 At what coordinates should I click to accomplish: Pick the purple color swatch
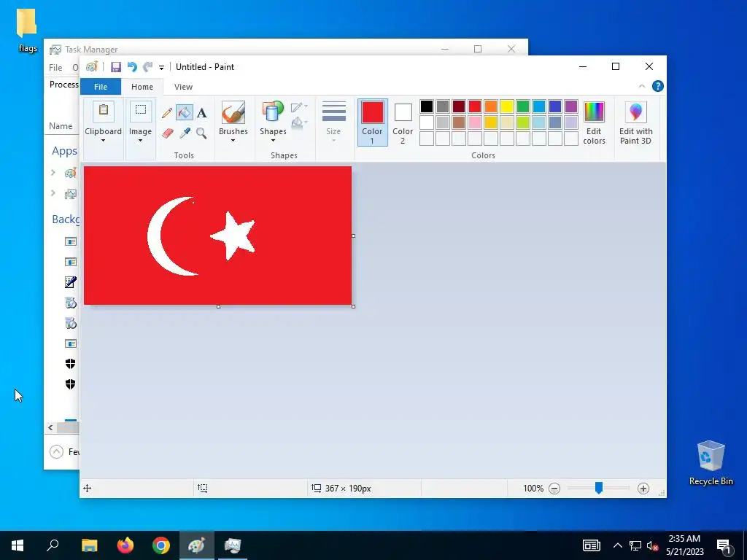coord(571,106)
